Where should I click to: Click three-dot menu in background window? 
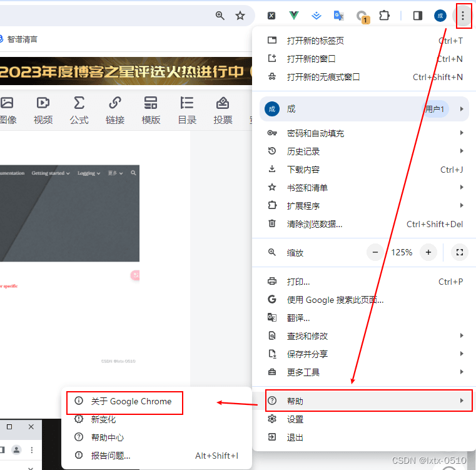[31, 450]
